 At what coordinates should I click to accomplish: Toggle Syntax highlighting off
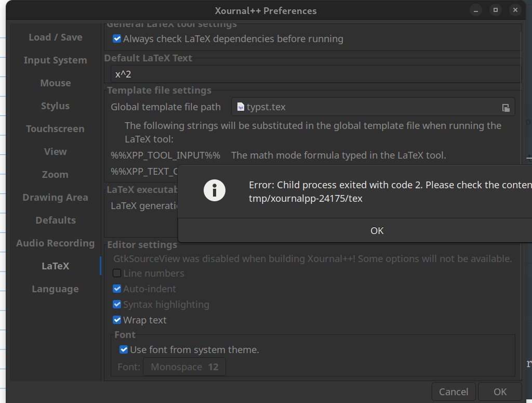[x=116, y=304]
